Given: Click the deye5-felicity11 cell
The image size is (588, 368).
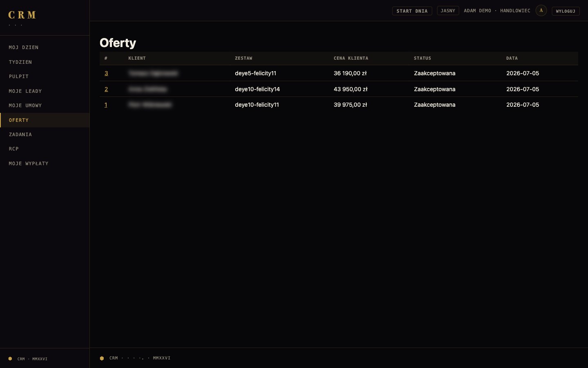Looking at the screenshot, I should [x=256, y=73].
